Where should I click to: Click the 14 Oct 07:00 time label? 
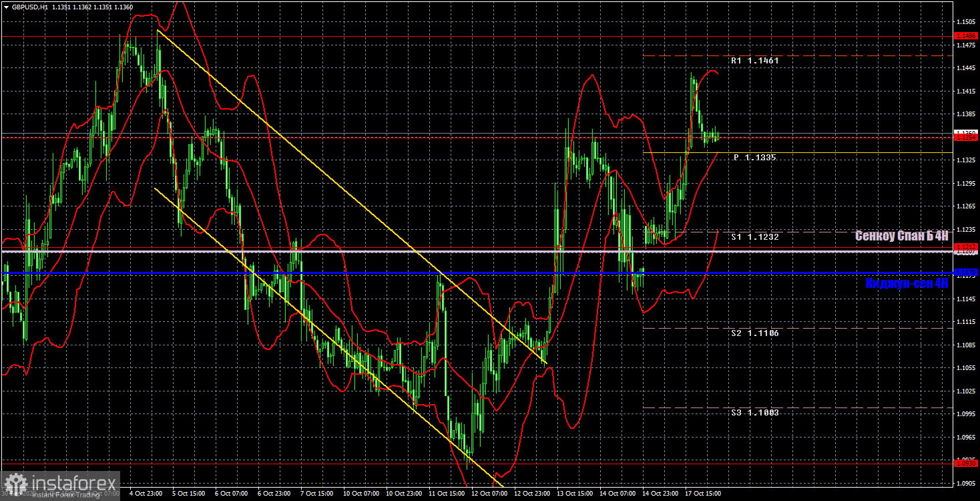tap(618, 494)
